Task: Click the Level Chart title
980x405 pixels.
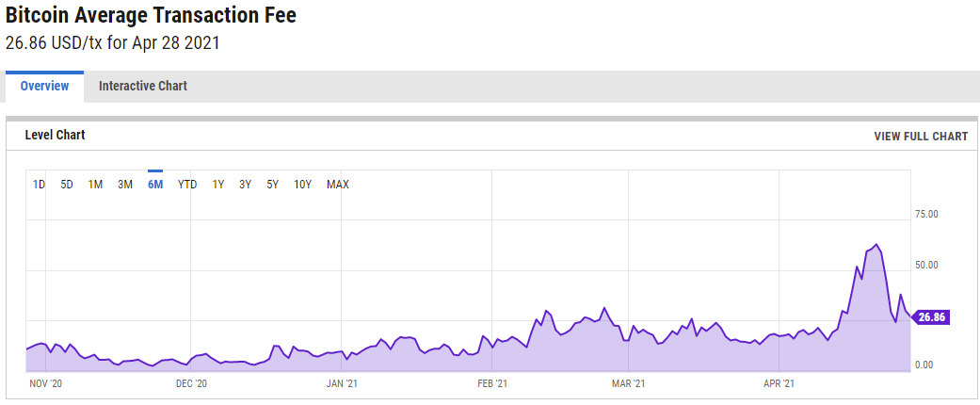Action: point(55,135)
